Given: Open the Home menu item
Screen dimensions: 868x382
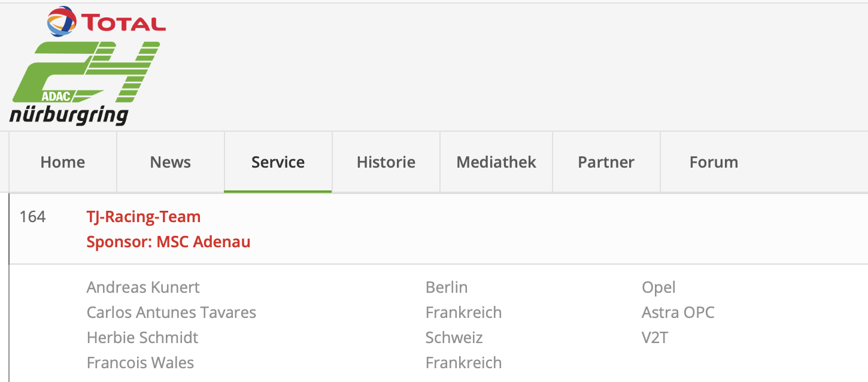Looking at the screenshot, I should pyautogui.click(x=63, y=162).
